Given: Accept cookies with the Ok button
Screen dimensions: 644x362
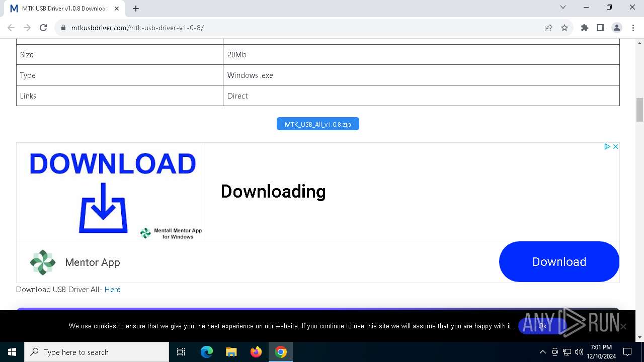Looking at the screenshot, I should pos(542,326).
